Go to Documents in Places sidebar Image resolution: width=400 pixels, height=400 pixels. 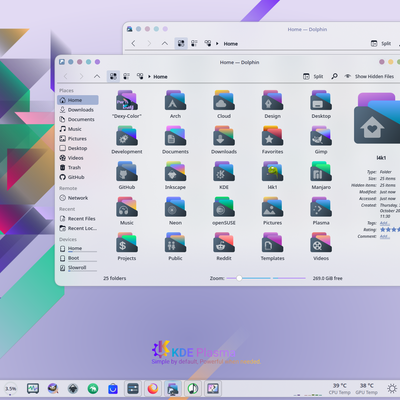[x=77, y=119]
